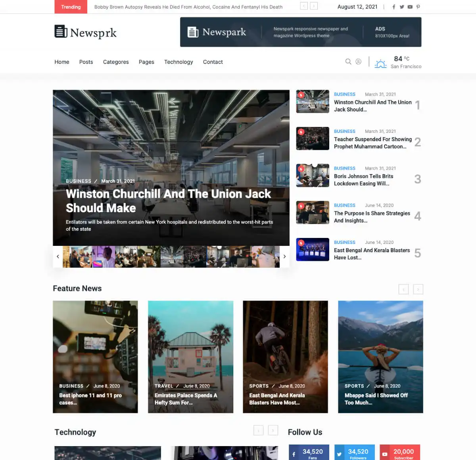Click the Facebook icon in the top bar

pos(393,7)
